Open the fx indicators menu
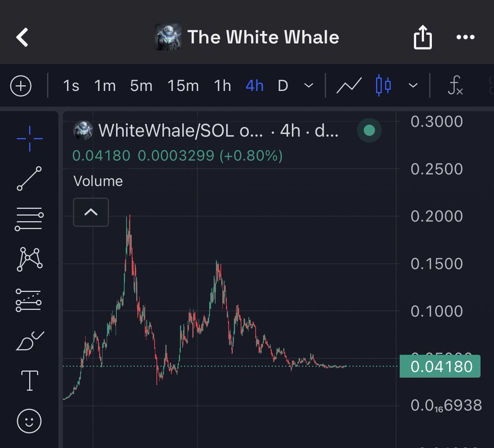Screen dimensions: 494x448 [x=455, y=86]
